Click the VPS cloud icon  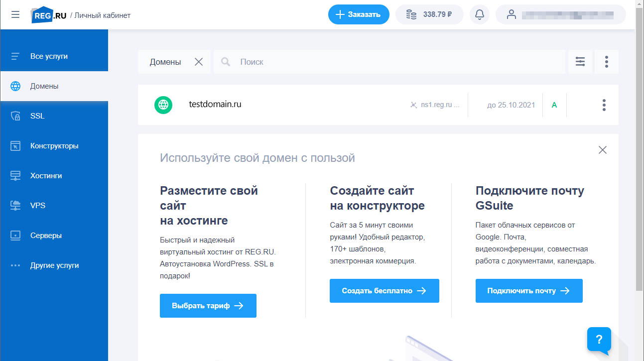pos(15,206)
